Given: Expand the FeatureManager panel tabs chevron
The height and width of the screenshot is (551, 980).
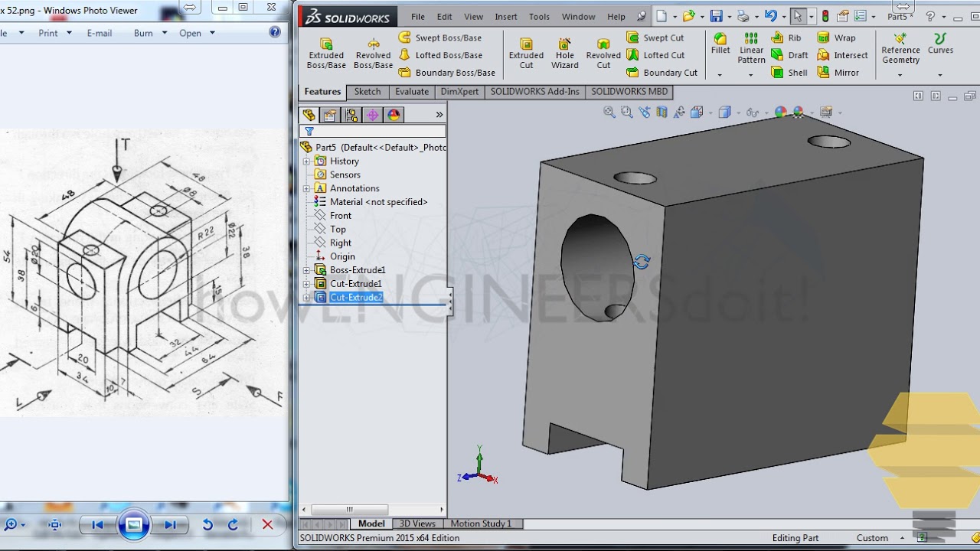Looking at the screenshot, I should (x=439, y=115).
